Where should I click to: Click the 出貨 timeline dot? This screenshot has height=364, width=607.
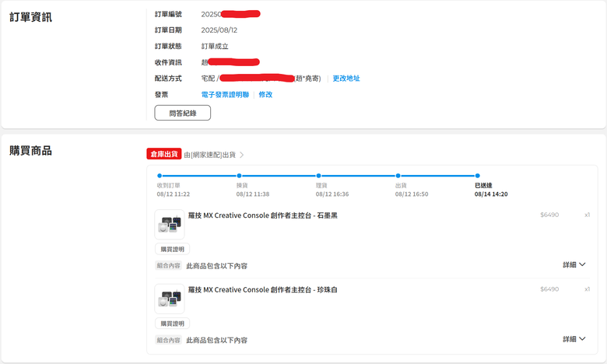coord(398,176)
